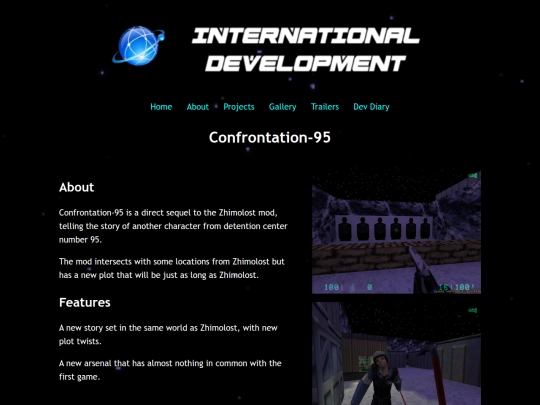This screenshot has width=540, height=405.
Task: Visit the Gallery page
Action: (x=282, y=107)
